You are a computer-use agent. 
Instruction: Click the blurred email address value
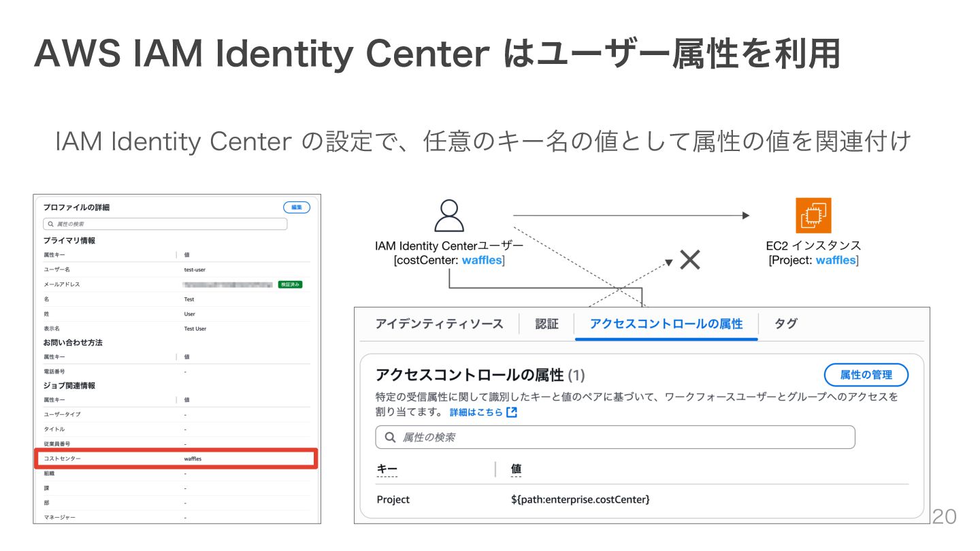tap(228, 284)
